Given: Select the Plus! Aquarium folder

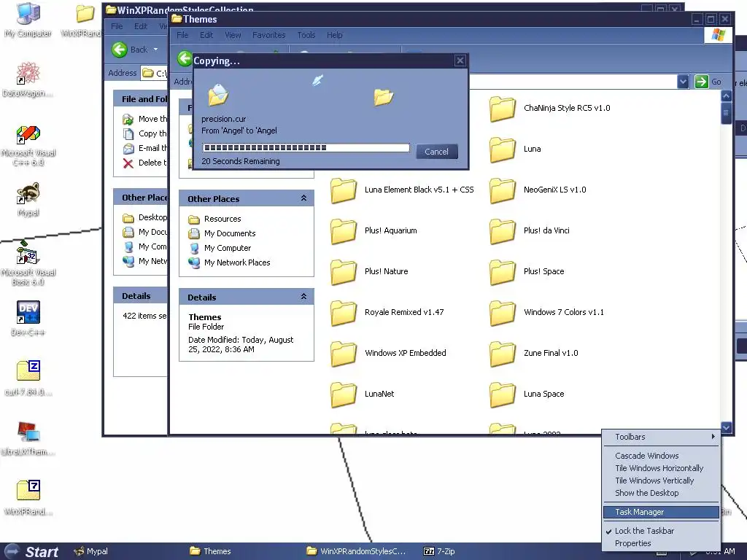Looking at the screenshot, I should 373,231.
